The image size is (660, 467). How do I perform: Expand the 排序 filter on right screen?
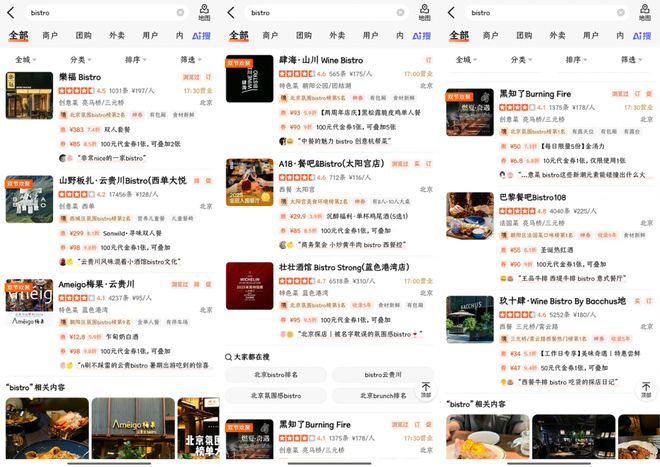[x=576, y=60]
